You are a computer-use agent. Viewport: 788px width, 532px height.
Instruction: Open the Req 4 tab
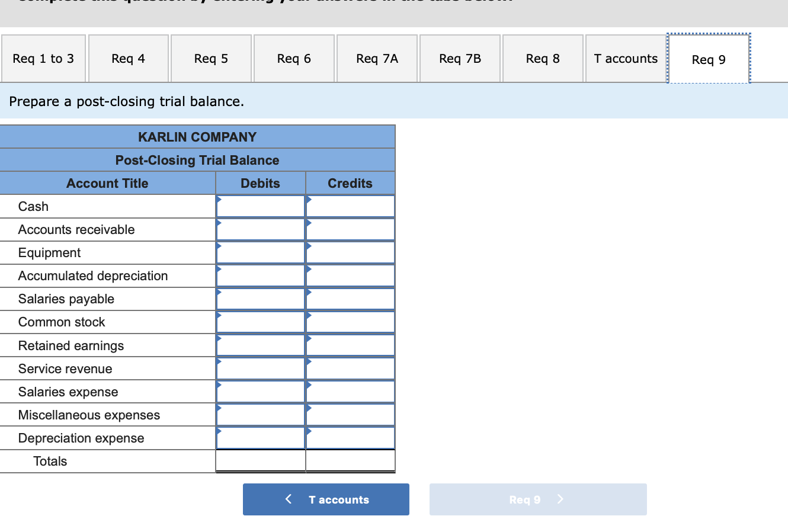(128, 58)
